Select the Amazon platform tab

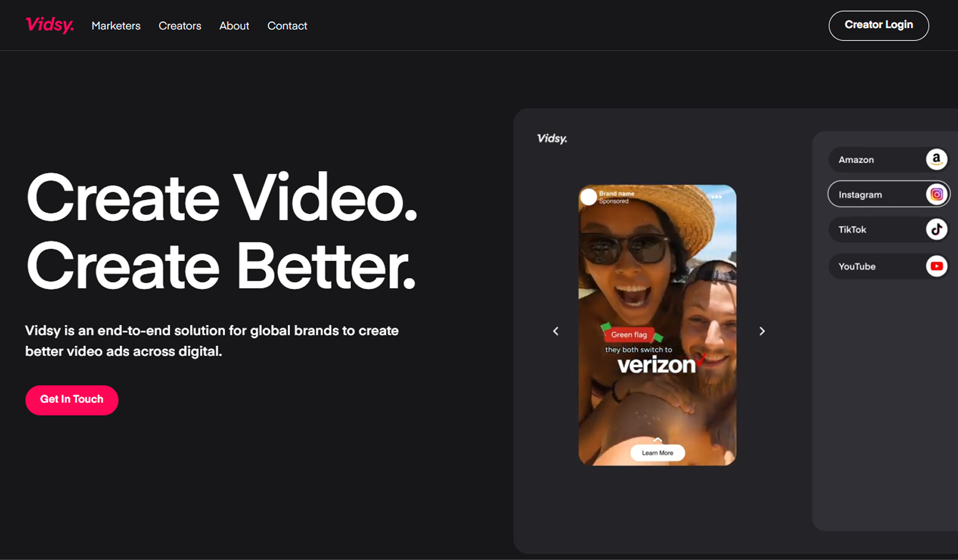tap(888, 160)
